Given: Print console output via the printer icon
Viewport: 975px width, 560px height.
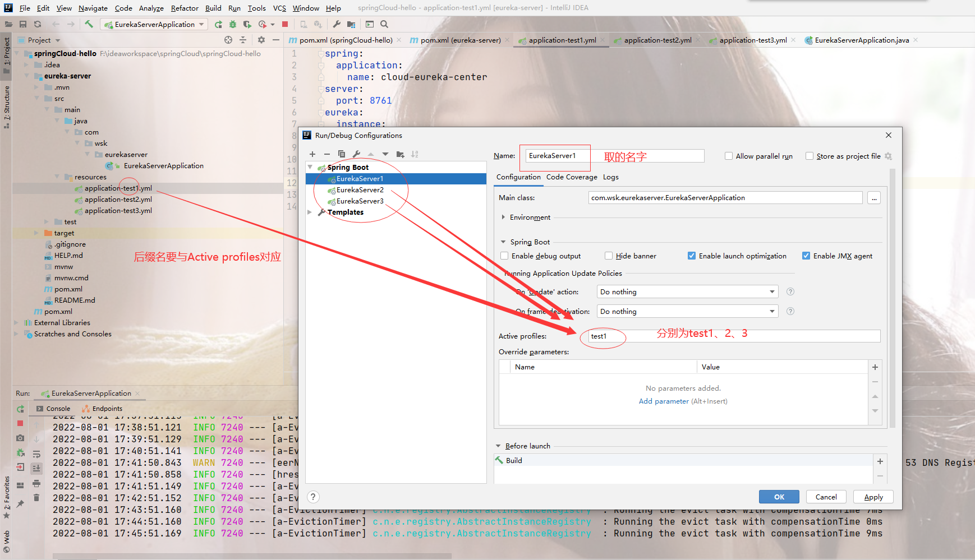Looking at the screenshot, I should (x=36, y=483).
